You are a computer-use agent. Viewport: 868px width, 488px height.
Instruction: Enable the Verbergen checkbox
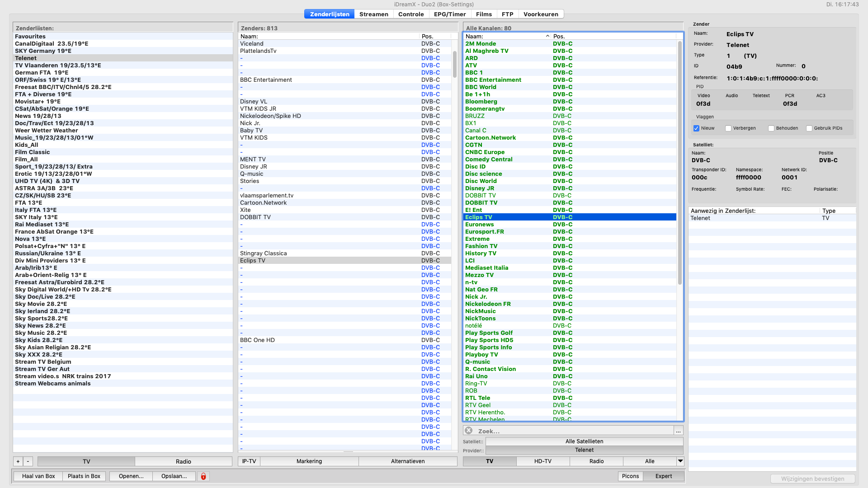(x=728, y=128)
